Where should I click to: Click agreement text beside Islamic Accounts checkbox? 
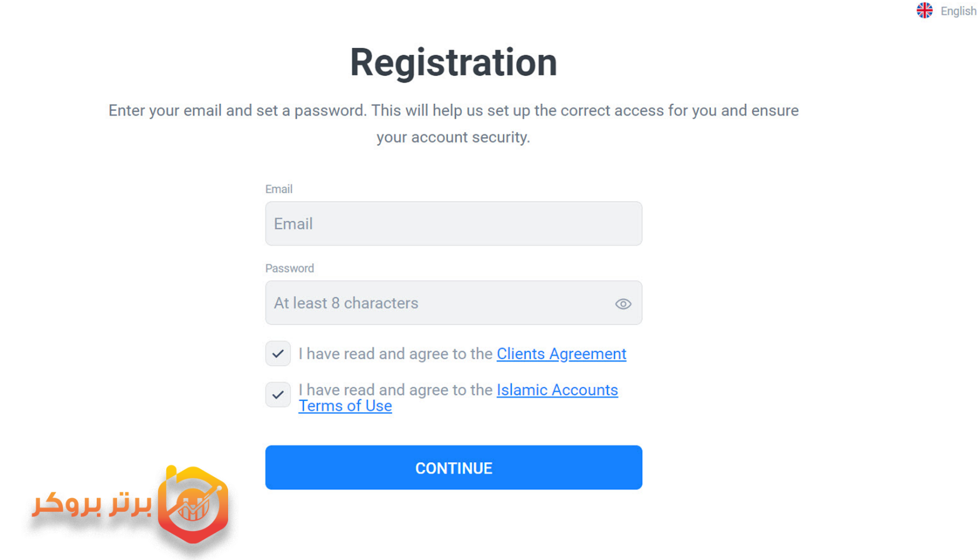(x=396, y=390)
